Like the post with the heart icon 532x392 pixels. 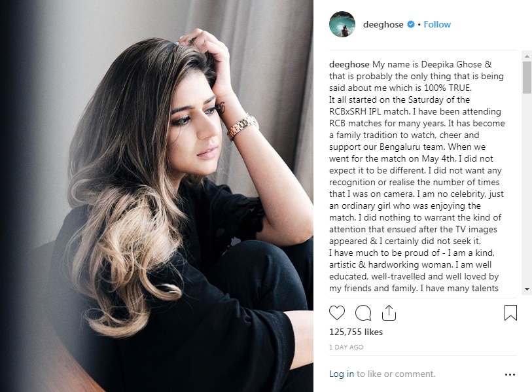pos(336,313)
